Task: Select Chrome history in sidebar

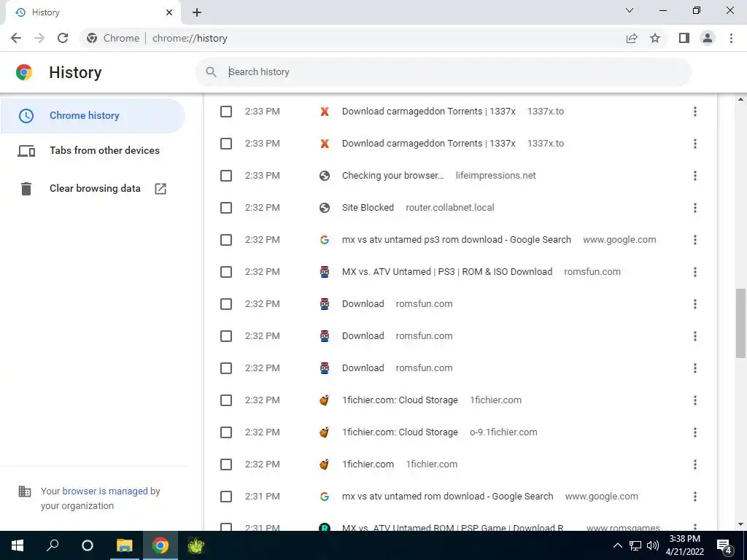Action: pyautogui.click(x=93, y=115)
